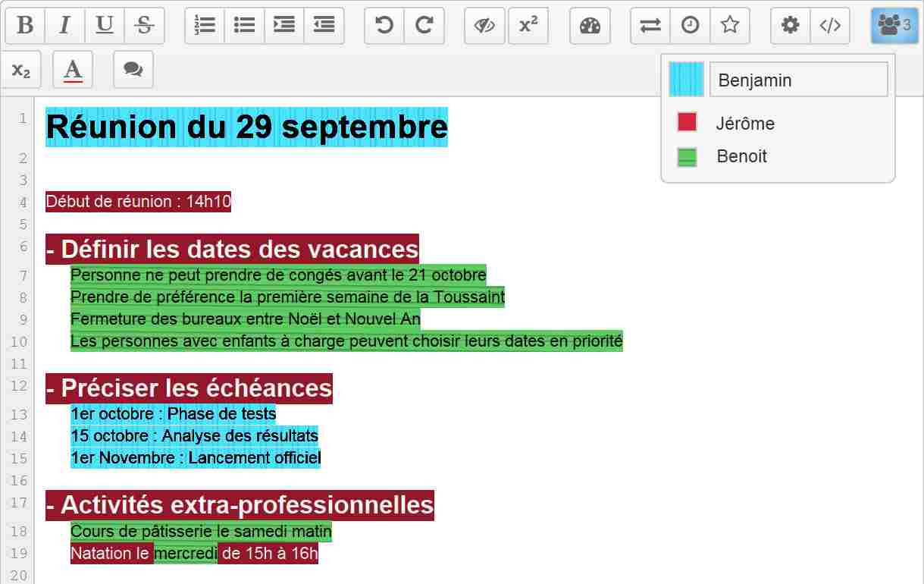Click line 1er Novembre : Lancement officiel

click(x=196, y=458)
